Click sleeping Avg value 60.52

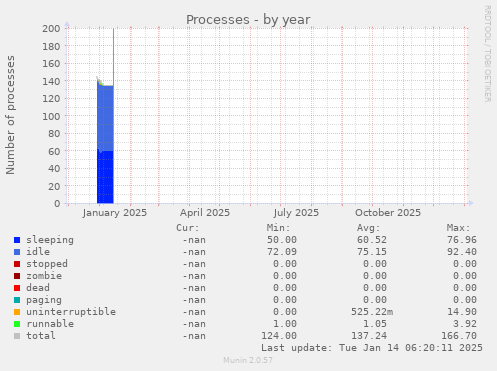[x=372, y=240]
